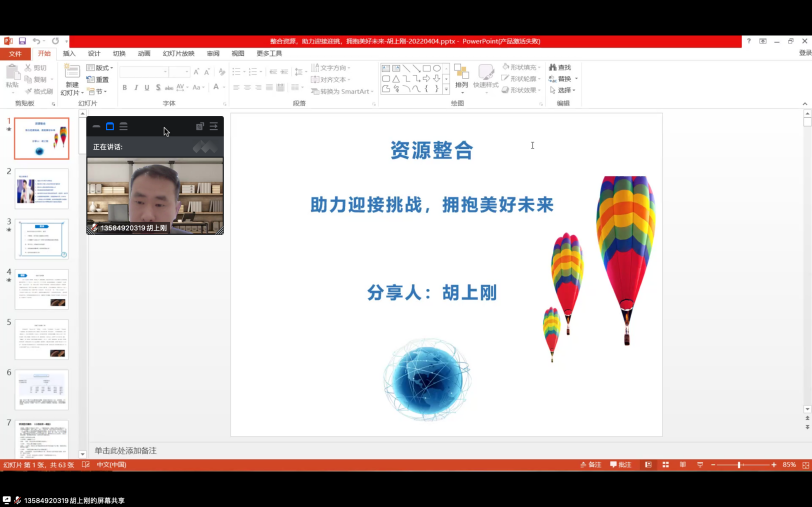Switch video panel to single-speaker view icon
Image resolution: width=812 pixels, height=507 pixels.
110,126
